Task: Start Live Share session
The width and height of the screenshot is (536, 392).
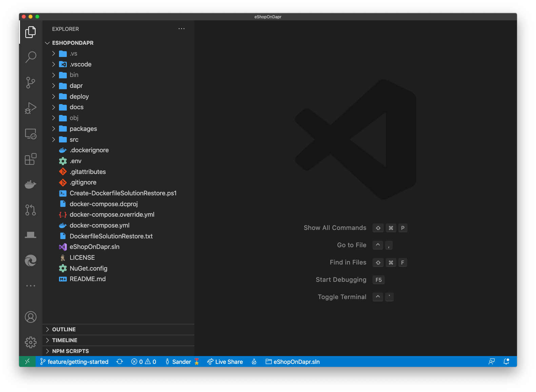Action: coord(225,361)
